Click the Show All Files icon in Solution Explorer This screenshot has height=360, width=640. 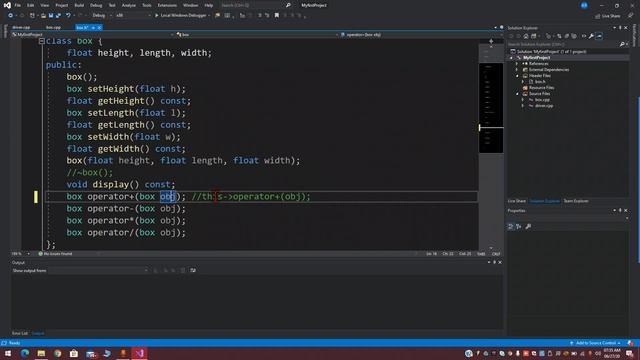point(574,36)
